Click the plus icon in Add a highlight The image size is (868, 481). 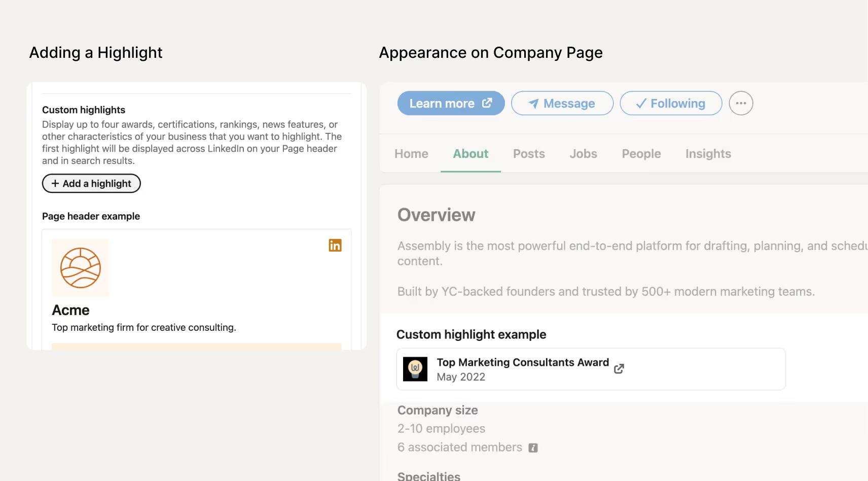(x=55, y=183)
